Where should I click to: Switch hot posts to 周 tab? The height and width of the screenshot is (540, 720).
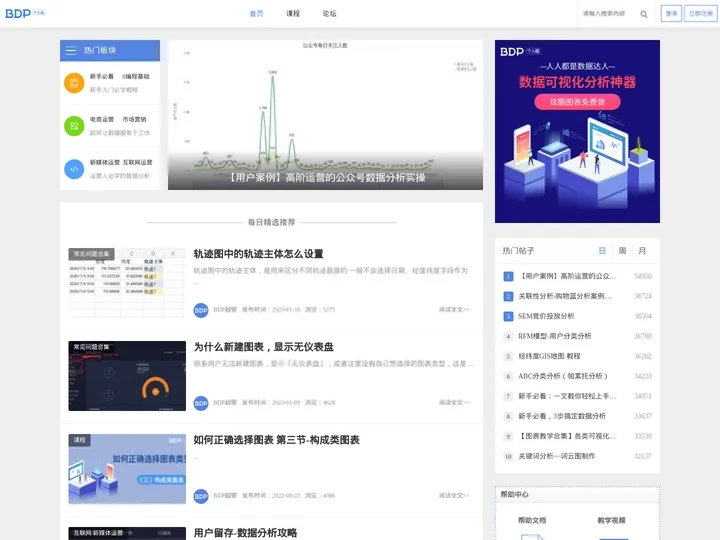click(x=622, y=251)
